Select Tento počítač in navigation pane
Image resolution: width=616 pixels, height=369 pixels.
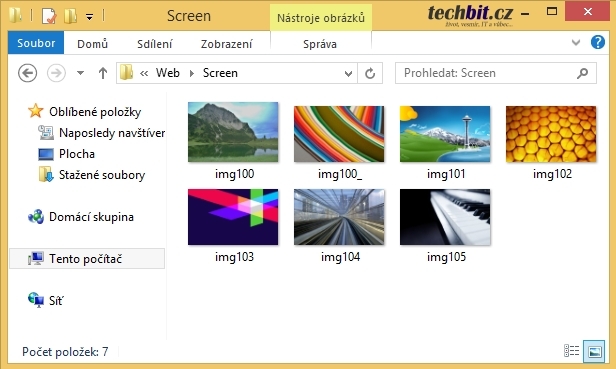pos(87,259)
